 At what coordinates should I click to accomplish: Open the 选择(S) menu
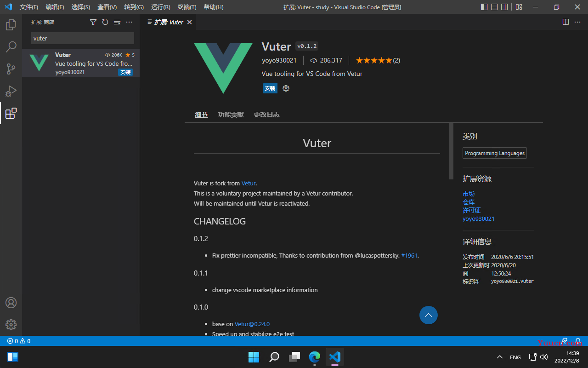(x=81, y=7)
